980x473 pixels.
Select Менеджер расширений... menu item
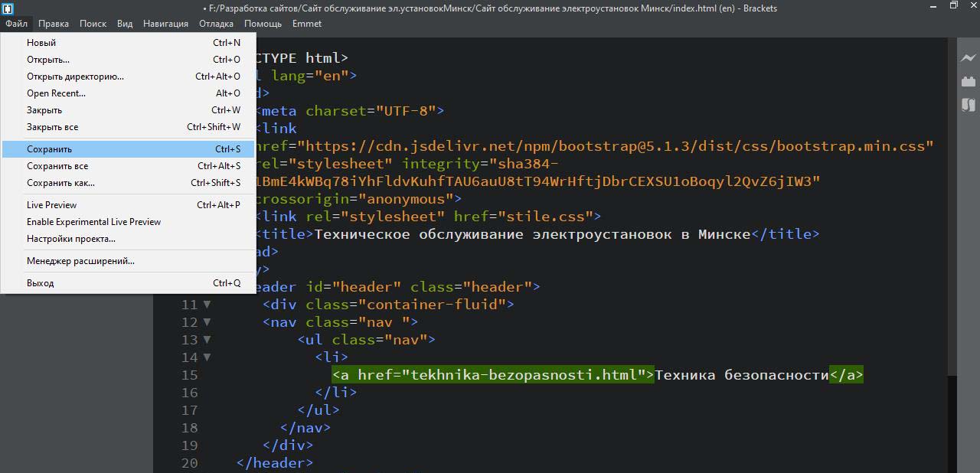80,261
